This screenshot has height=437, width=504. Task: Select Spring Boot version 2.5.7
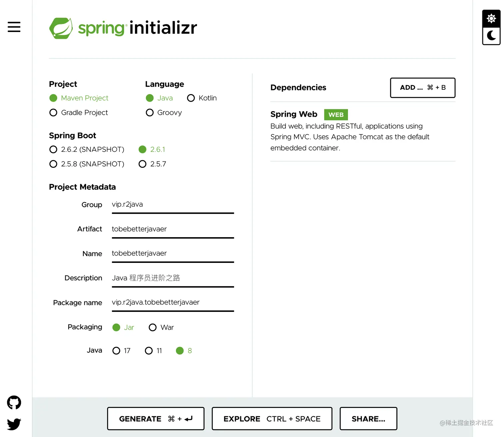click(152, 164)
